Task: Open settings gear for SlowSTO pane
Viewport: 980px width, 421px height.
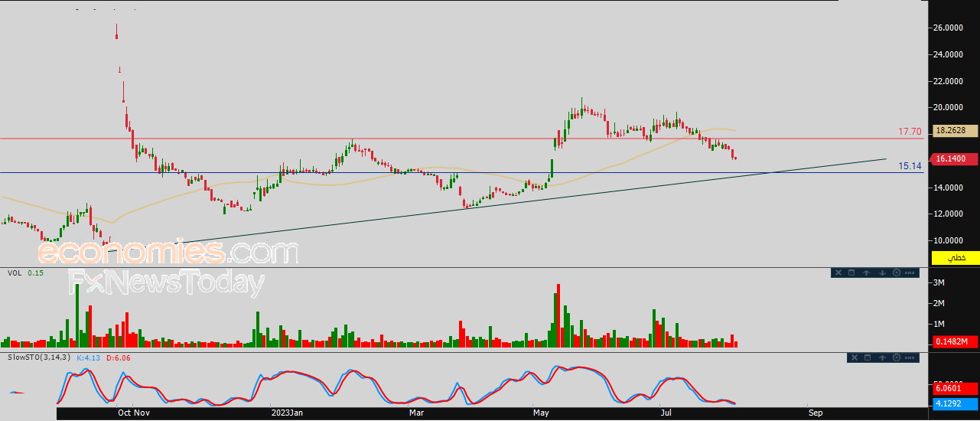Action: (x=897, y=357)
